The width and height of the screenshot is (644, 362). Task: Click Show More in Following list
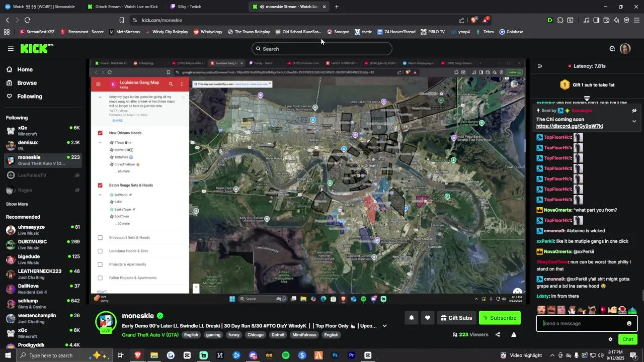[x=17, y=204]
